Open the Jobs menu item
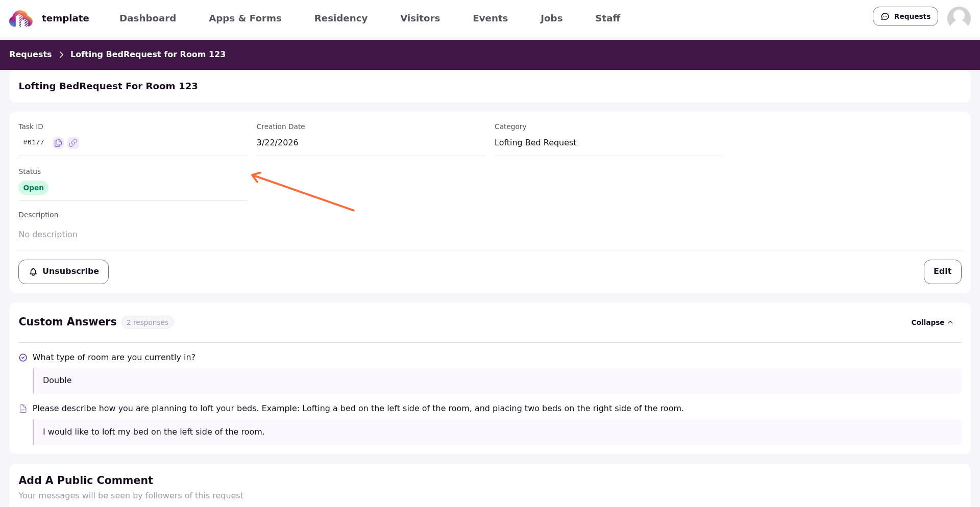Screen dimensions: 980x507 click(x=551, y=18)
